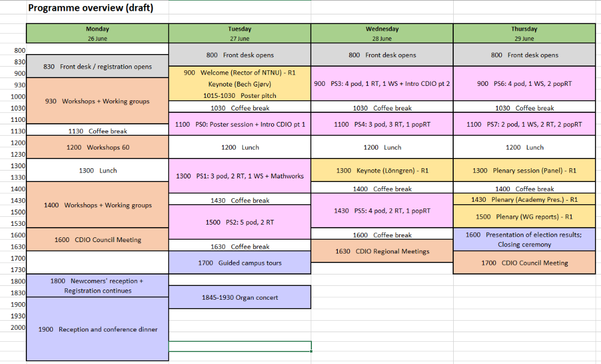Select the Thursday 29 June header cell
The image size is (601, 364).
(x=523, y=33)
